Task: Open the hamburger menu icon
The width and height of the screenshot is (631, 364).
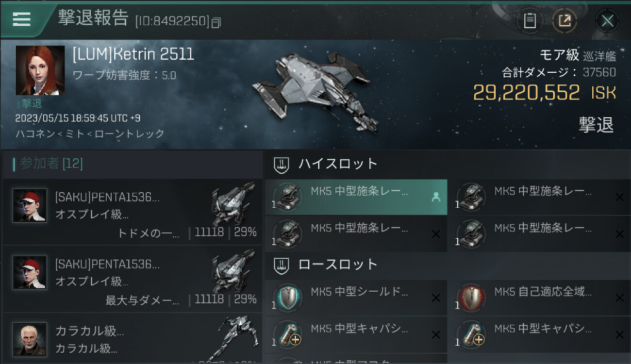Action: (x=22, y=20)
